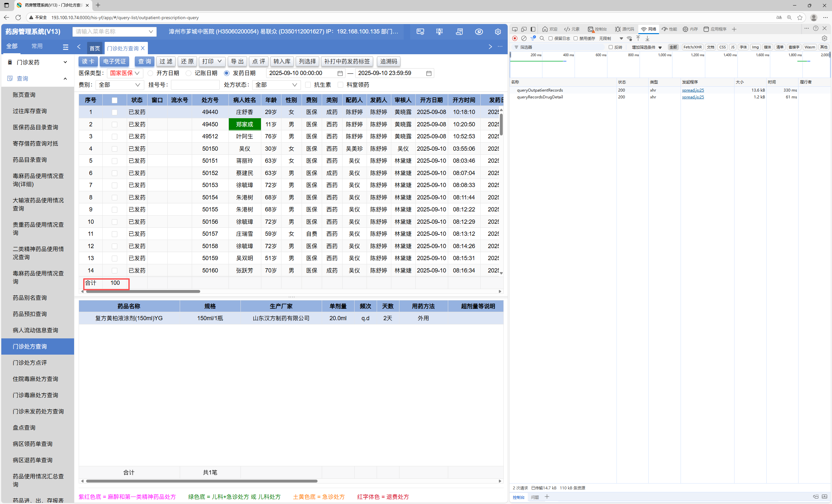Click the settings gear in pharmacy header
The image size is (832, 504).
497,32
